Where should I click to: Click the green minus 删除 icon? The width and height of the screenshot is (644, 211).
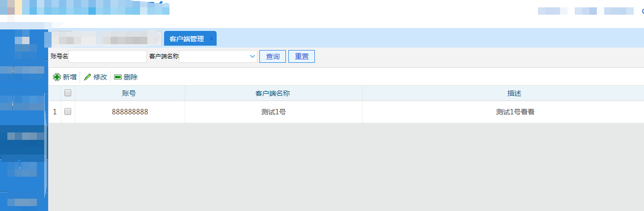point(118,77)
